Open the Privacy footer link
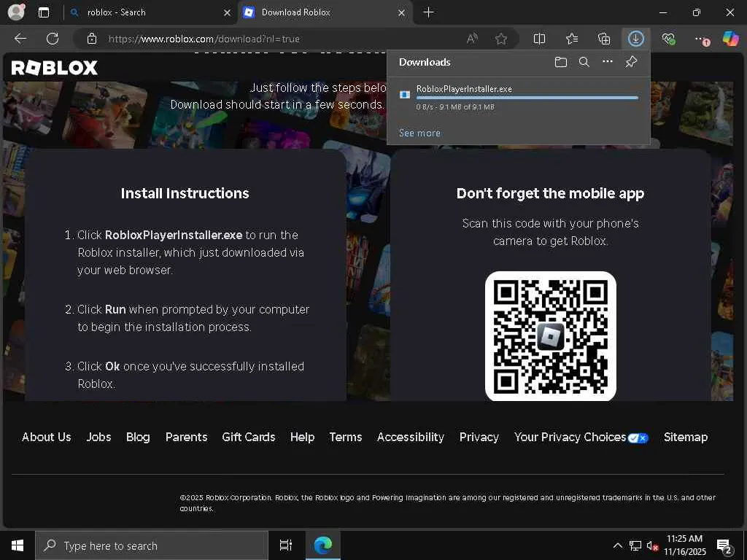The height and width of the screenshot is (560, 747). (479, 437)
